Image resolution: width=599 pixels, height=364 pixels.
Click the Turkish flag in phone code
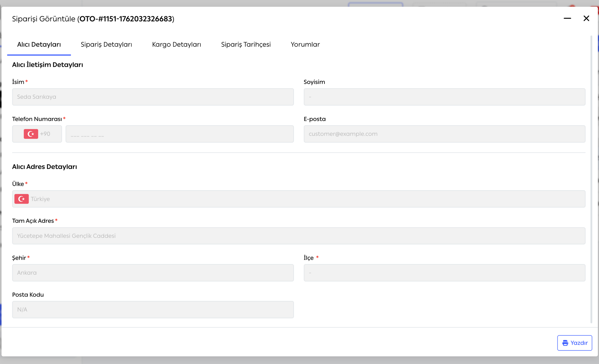[x=31, y=134]
